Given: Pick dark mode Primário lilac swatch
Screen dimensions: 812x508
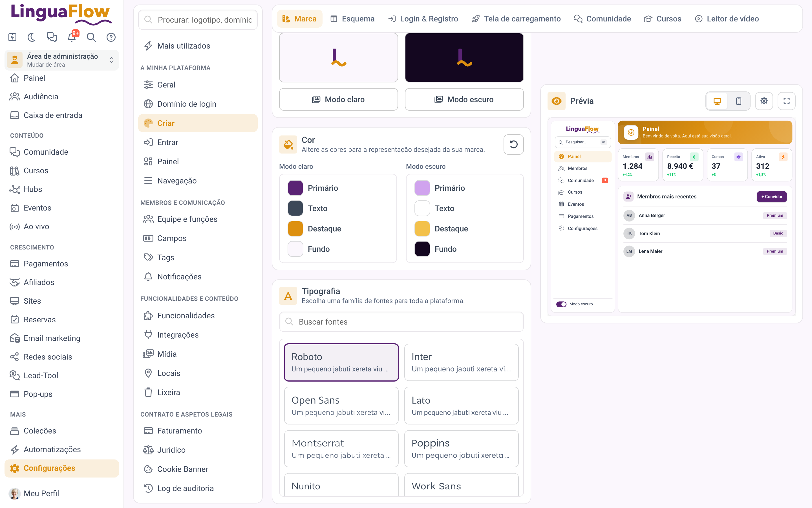Looking at the screenshot, I should (x=422, y=188).
